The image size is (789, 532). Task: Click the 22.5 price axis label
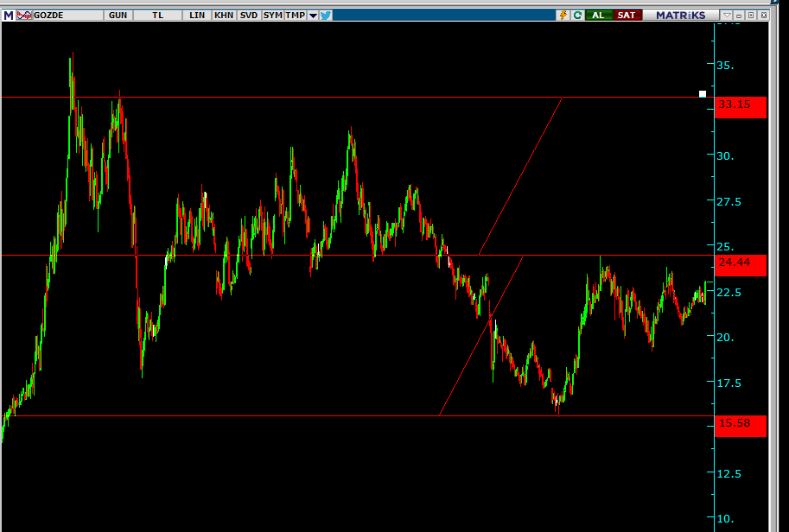point(729,292)
